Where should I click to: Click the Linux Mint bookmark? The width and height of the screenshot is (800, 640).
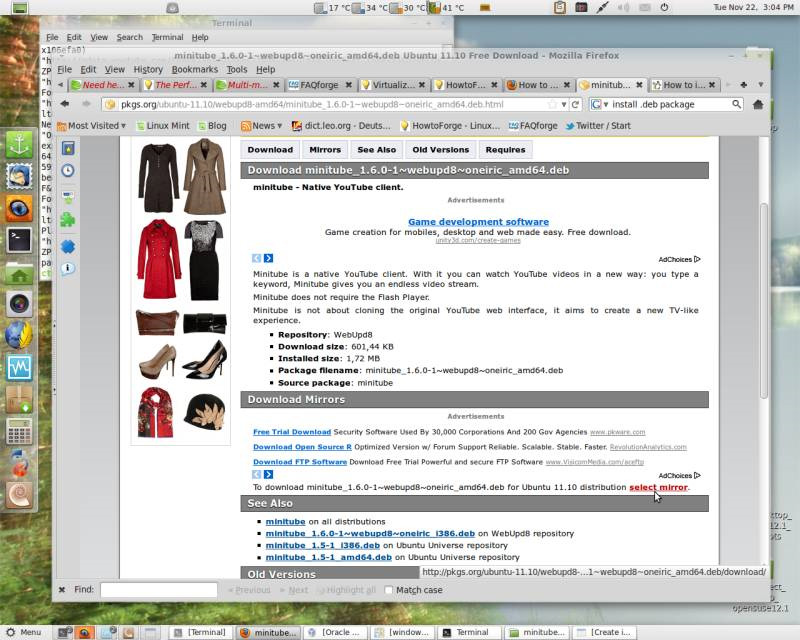(x=163, y=126)
